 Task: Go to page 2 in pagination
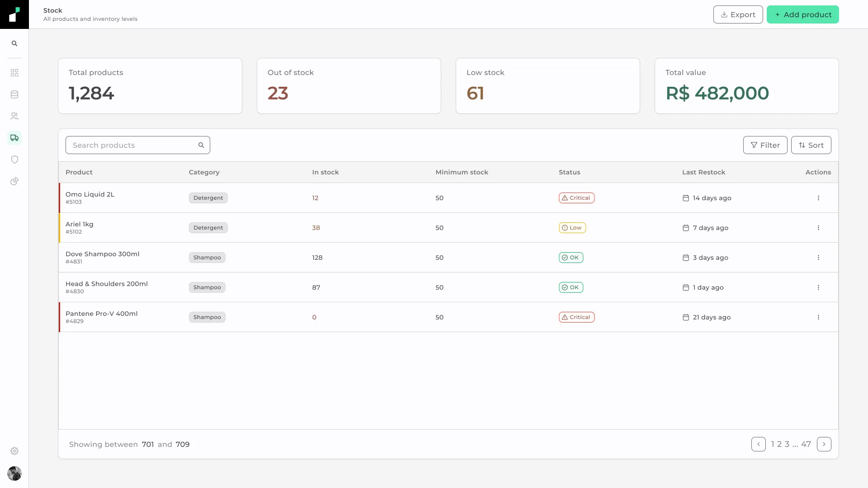point(779,444)
